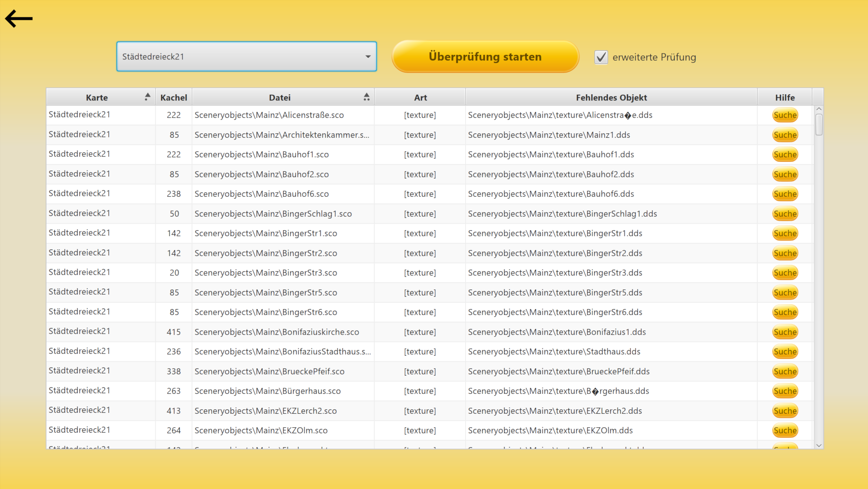Click Suche for BingerSchlag1.sco row
Screen dimensions: 868x489
click(785, 214)
